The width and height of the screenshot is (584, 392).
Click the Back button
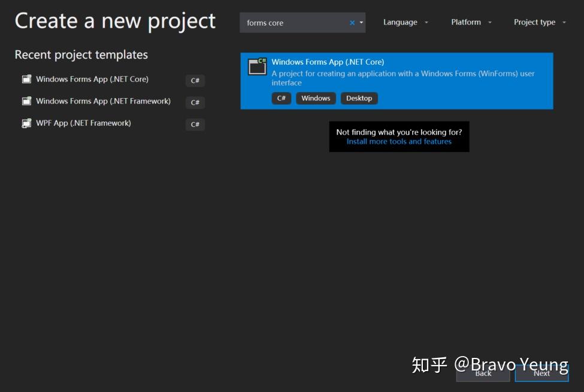(x=483, y=373)
